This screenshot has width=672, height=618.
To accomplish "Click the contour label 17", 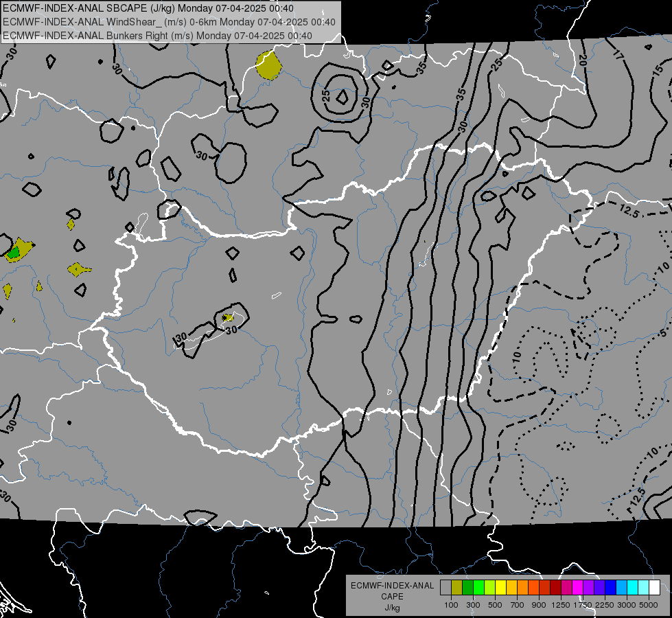I will [618, 54].
